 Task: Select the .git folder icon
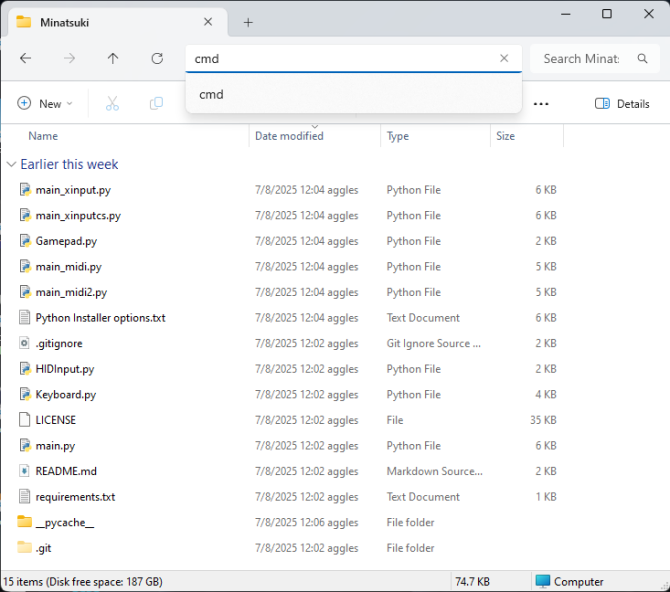[25, 548]
